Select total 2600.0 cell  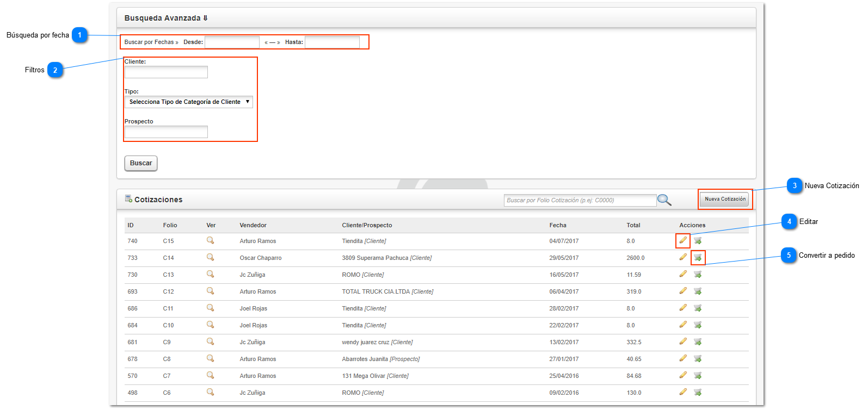pyautogui.click(x=636, y=258)
